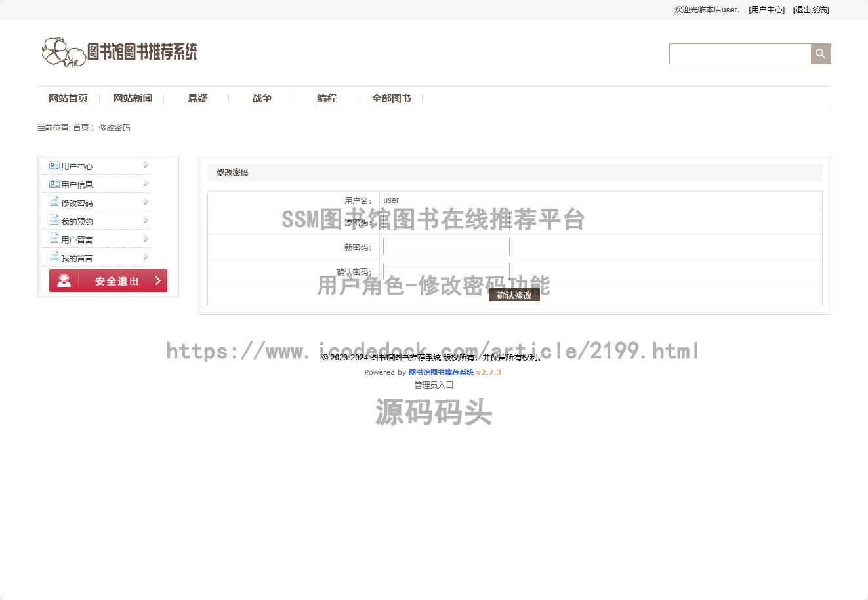868x600 pixels.
Task: Open 用户中心 in the sidebar menu
Action: (77, 167)
